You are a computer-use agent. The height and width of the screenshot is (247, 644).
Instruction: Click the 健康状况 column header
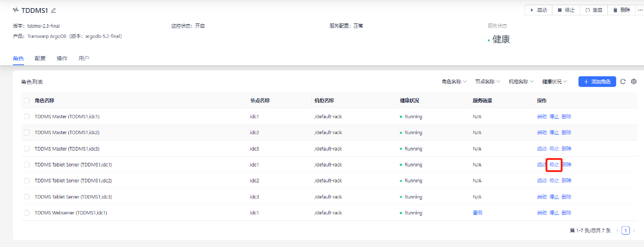(409, 101)
